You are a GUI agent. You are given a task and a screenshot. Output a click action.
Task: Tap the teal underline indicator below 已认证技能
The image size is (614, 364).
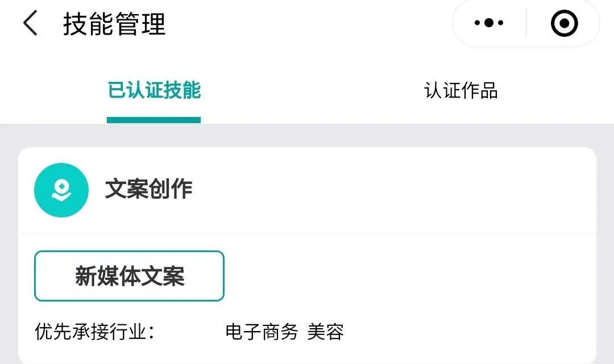[153, 119]
